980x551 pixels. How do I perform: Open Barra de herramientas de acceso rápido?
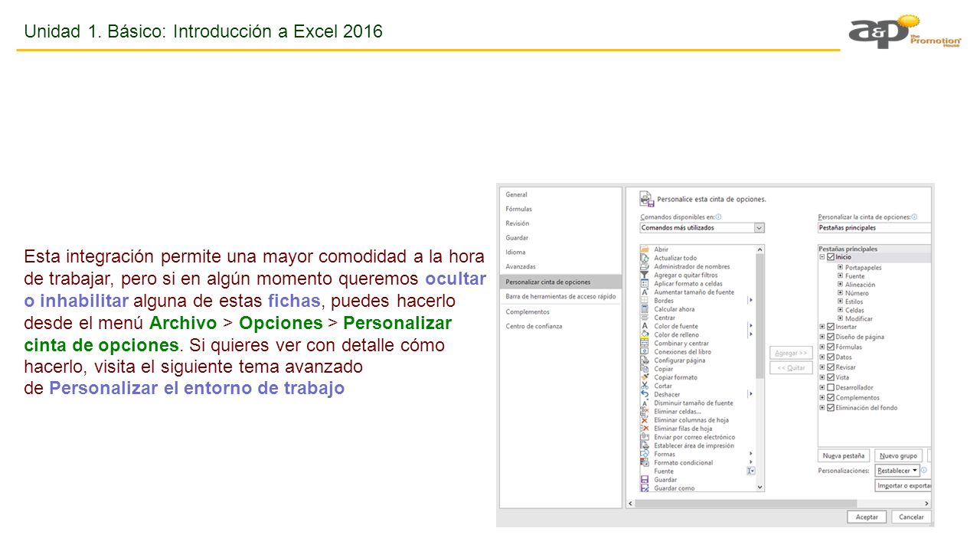[560, 296]
